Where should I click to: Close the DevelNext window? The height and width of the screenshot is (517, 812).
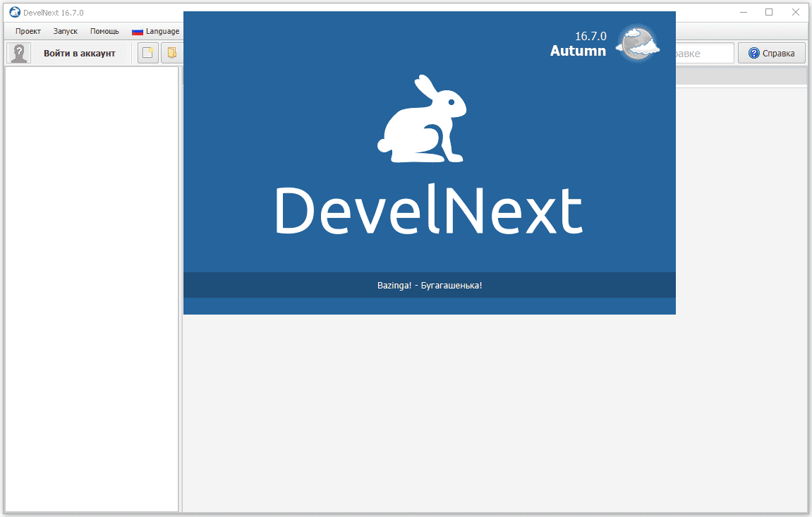796,13
